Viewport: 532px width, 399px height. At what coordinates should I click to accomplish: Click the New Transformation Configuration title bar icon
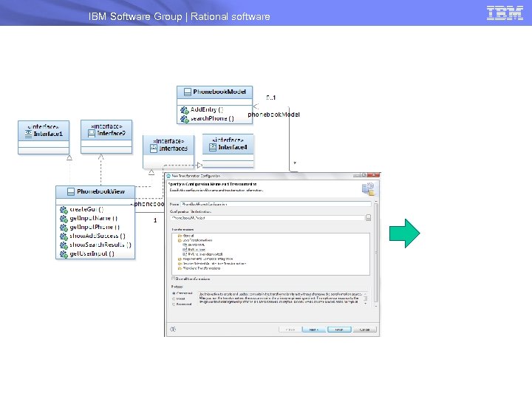click(x=168, y=176)
